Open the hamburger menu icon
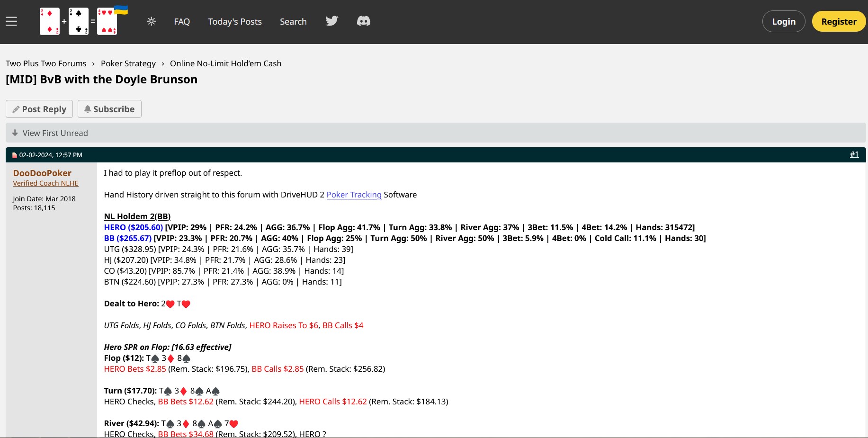This screenshot has height=438, width=868. tap(11, 21)
